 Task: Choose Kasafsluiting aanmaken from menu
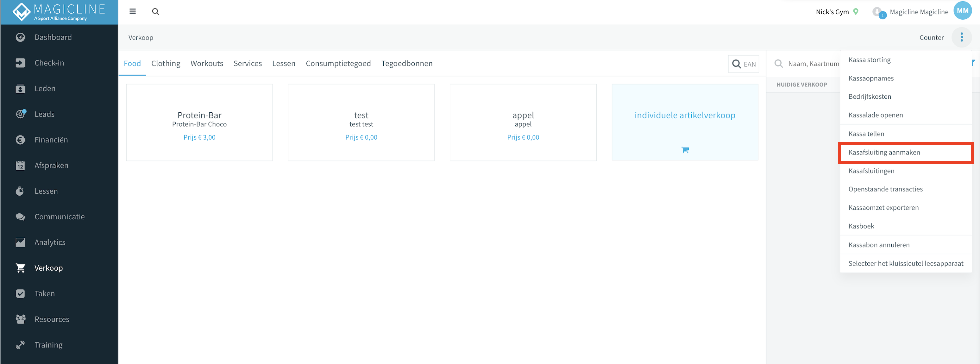coord(905,153)
